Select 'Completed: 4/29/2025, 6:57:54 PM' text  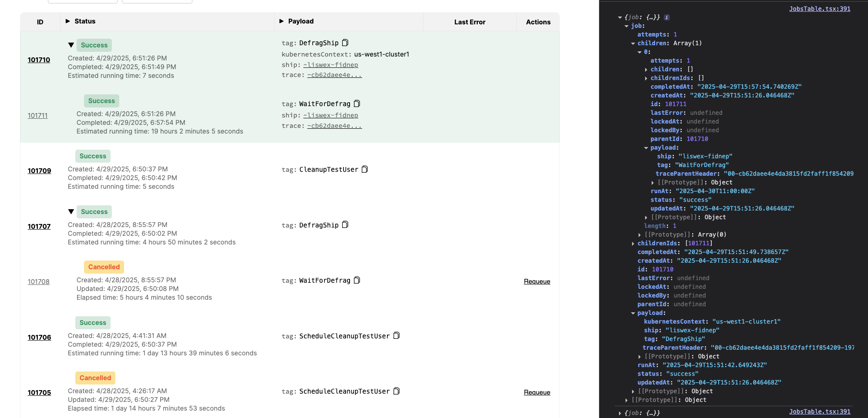click(x=131, y=123)
